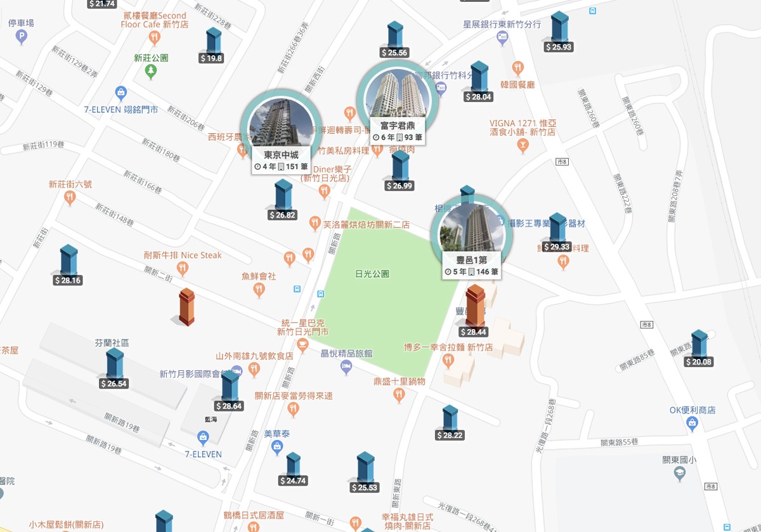Click the 美華泰 shopping icon
The image size is (761, 532).
pyautogui.click(x=276, y=448)
